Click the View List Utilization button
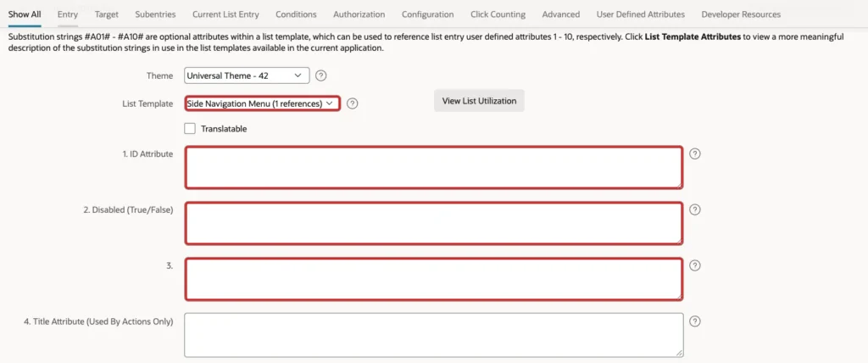Viewport: 868px width, 363px height. click(x=479, y=101)
